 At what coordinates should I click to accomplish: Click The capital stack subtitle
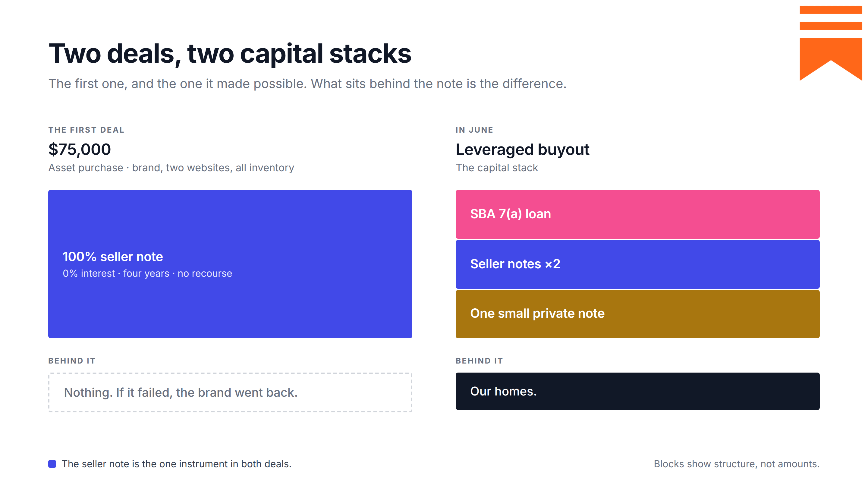(497, 168)
